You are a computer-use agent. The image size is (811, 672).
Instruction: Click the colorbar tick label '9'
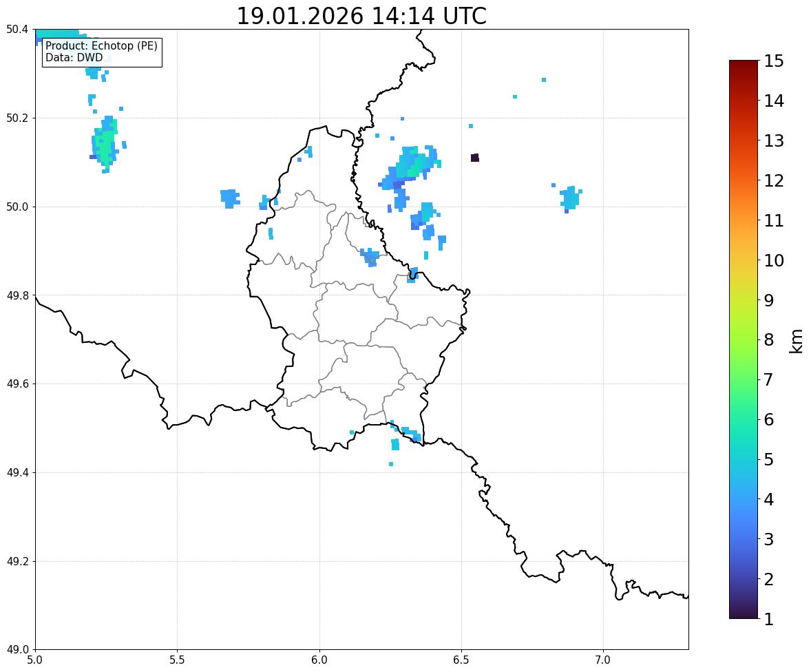tap(769, 300)
